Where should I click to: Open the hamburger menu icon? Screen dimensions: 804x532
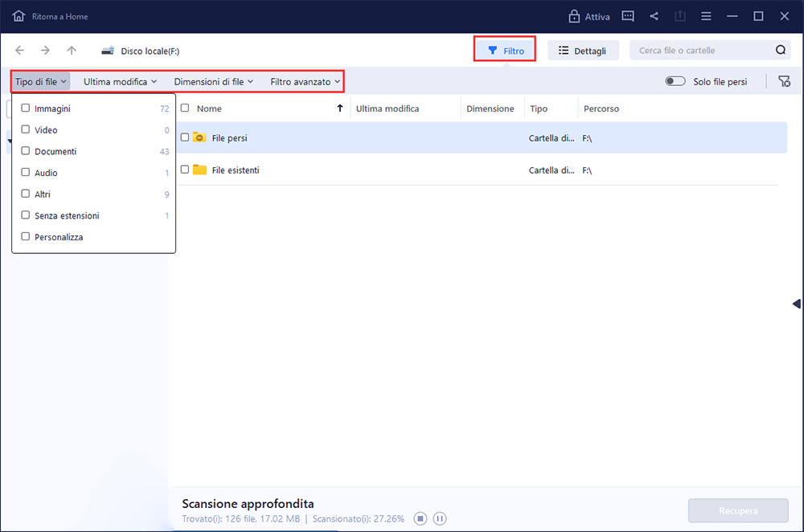[706, 16]
